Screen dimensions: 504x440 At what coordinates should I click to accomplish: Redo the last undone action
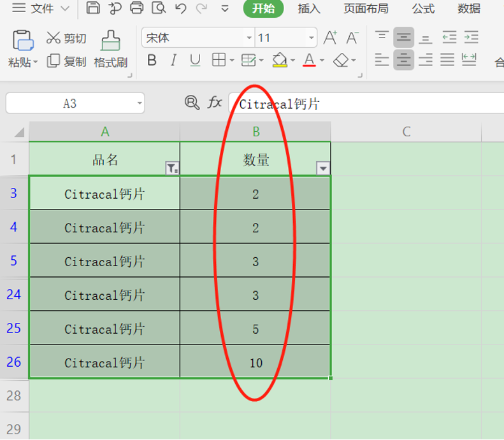[x=202, y=8]
